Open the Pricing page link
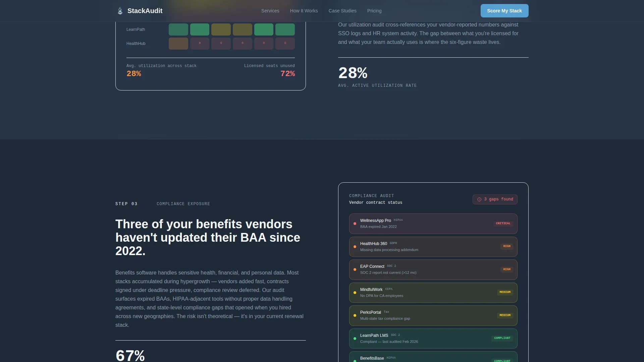Viewport: 644px width, 362px height. point(374,10)
